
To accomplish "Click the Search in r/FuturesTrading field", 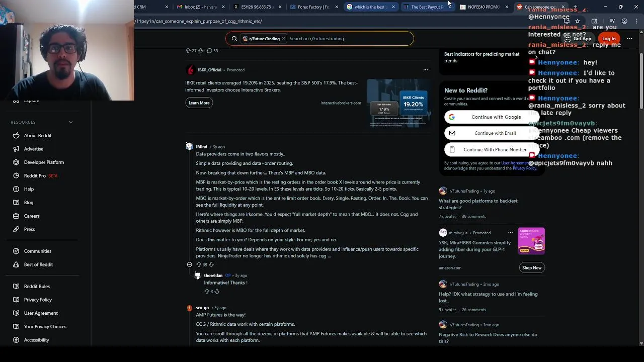I will [349, 39].
